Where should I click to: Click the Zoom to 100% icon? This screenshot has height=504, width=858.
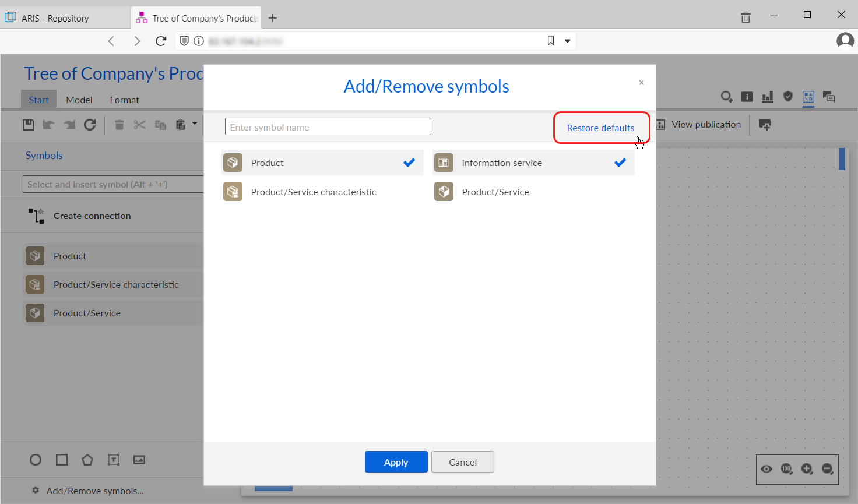[787, 468]
